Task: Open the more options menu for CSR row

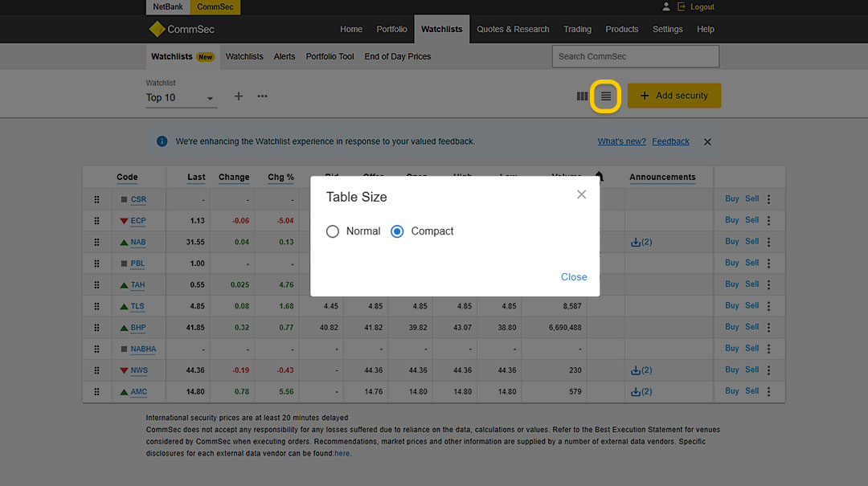Action: [x=769, y=199]
